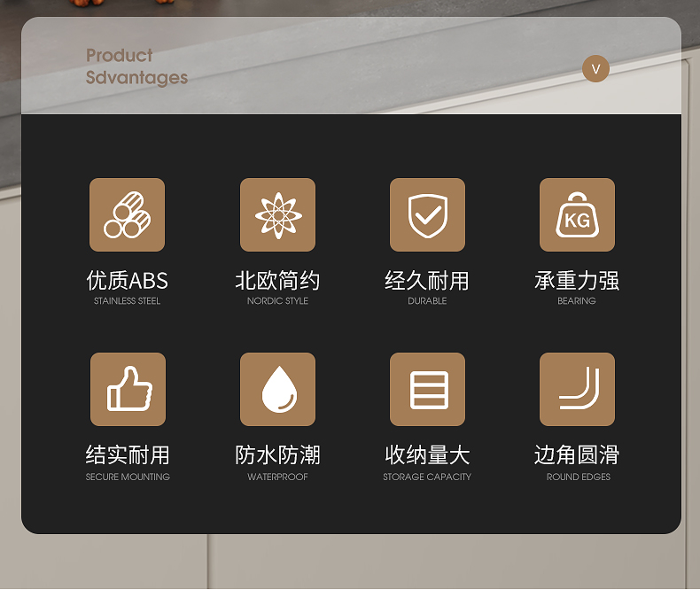Click the thumbs-up icon
Image resolution: width=700 pixels, height=590 pixels.
(128, 389)
